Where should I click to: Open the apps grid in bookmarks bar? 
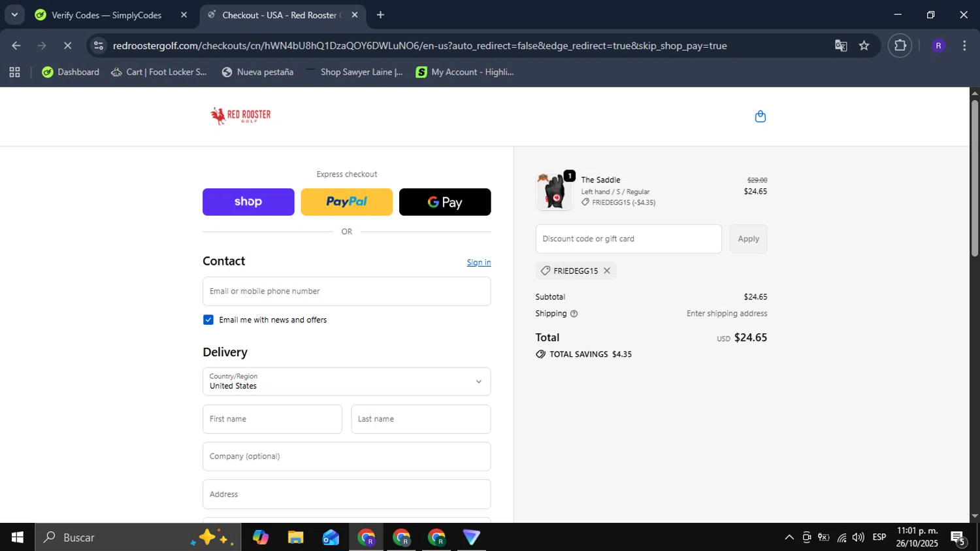coord(14,73)
